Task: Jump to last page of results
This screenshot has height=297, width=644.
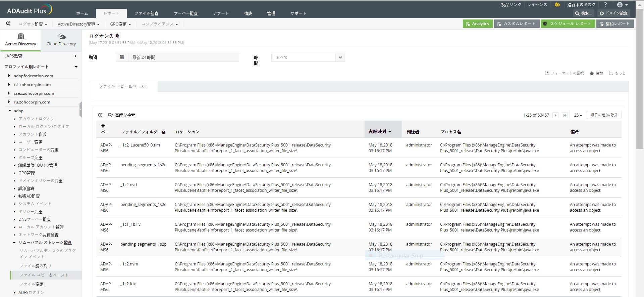Action: (565, 115)
